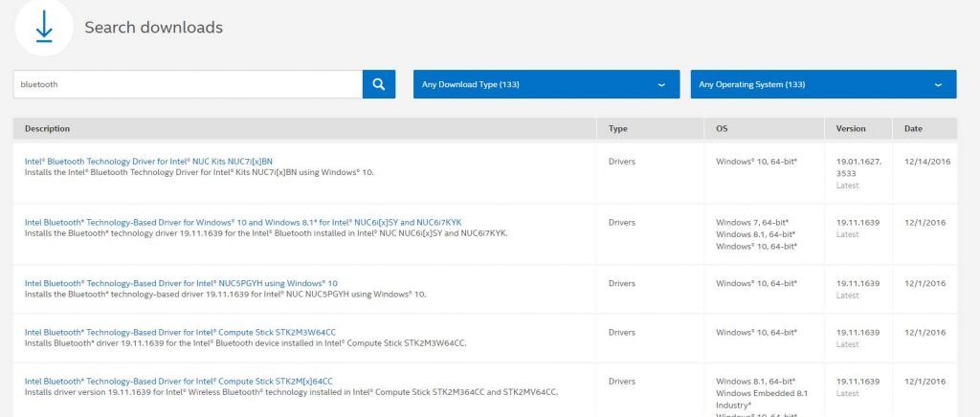Image resolution: width=980 pixels, height=417 pixels.
Task: Click the magnifying glass search button
Action: point(379,84)
